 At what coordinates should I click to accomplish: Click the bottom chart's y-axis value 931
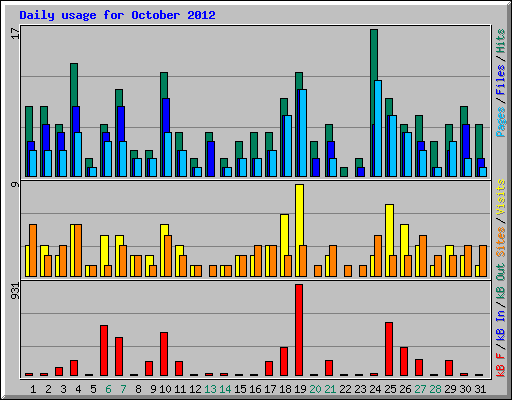point(15,291)
